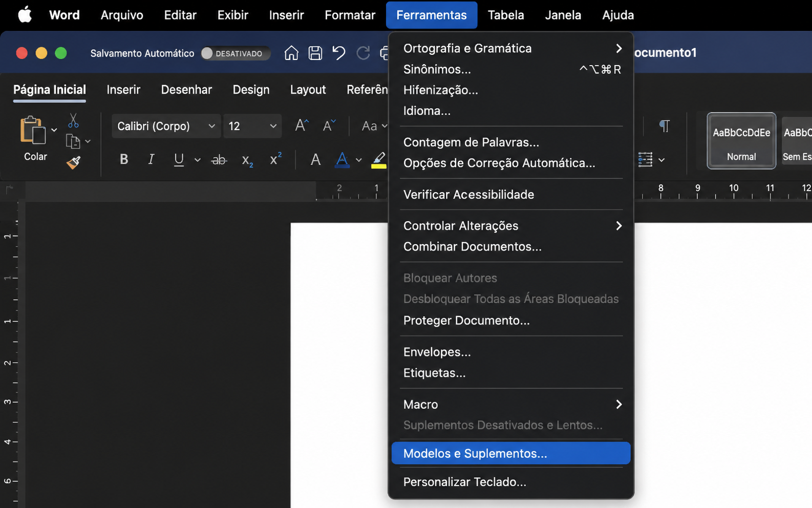Viewport: 812px width, 508px height.
Task: Open the Formatar menu in menu bar
Action: click(350, 15)
